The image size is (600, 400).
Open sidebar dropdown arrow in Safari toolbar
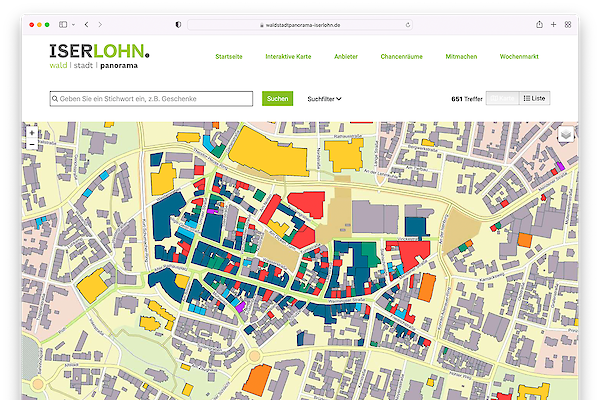pyautogui.click(x=72, y=23)
